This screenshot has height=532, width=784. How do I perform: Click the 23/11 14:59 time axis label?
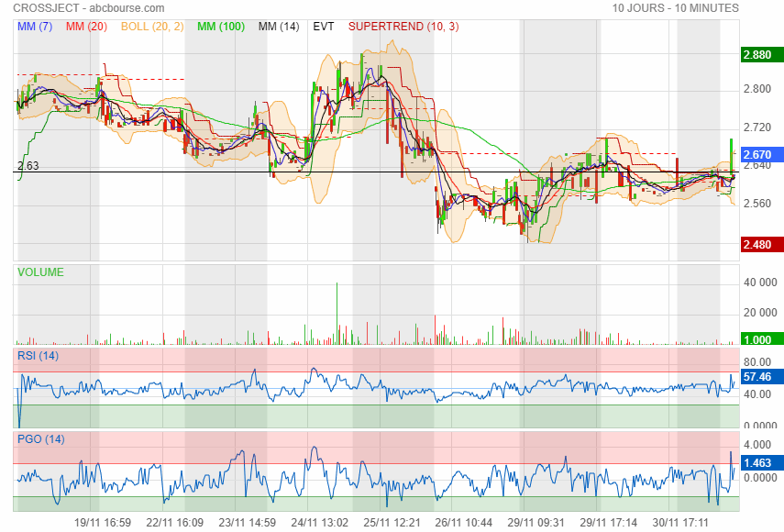(x=248, y=523)
